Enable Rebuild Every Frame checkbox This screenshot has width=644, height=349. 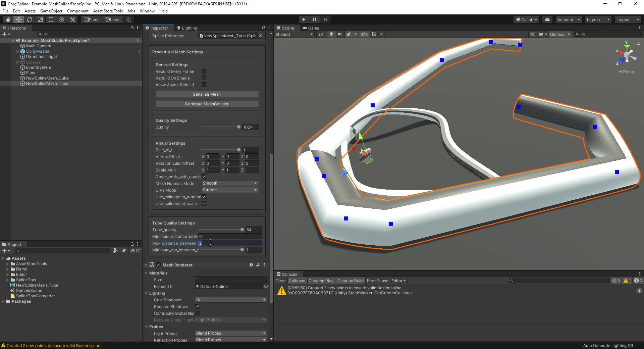(204, 71)
